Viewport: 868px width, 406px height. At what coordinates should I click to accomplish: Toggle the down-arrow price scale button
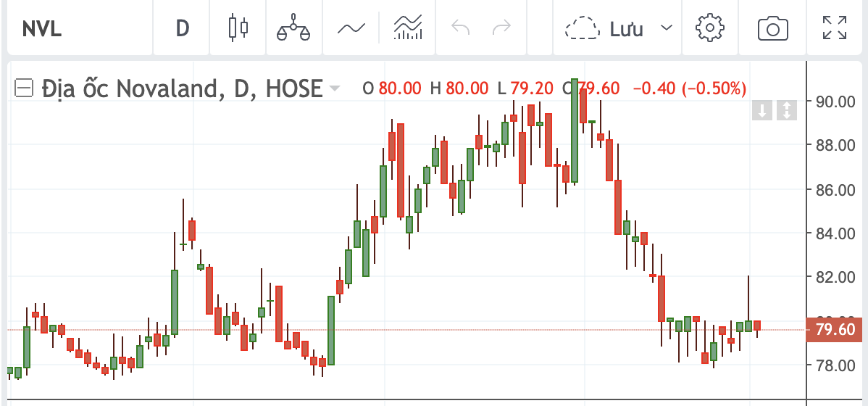click(x=761, y=110)
